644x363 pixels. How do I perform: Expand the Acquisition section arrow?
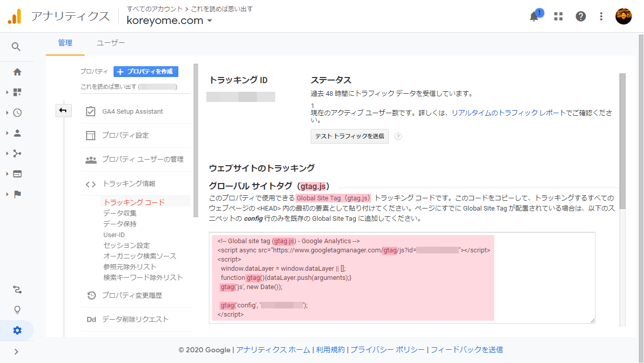click(x=7, y=153)
